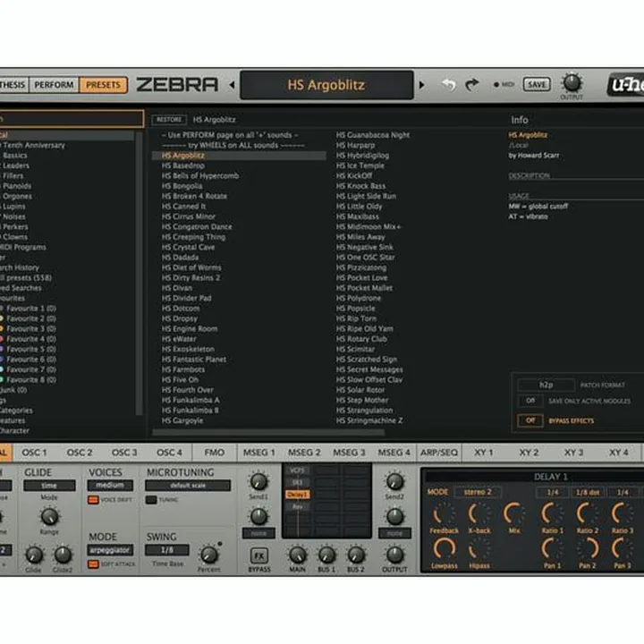Open the Voices 'medium' dropdown
The height and width of the screenshot is (644, 644).
click(110, 486)
